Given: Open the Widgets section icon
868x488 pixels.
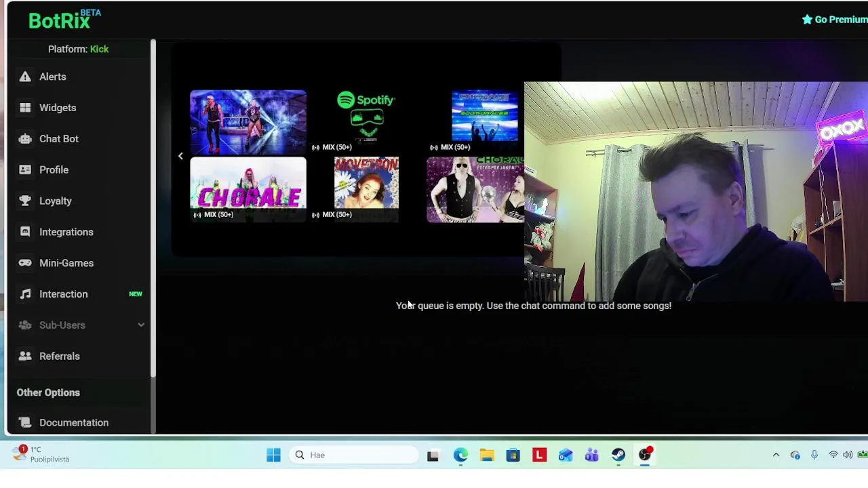Looking at the screenshot, I should pyautogui.click(x=25, y=108).
